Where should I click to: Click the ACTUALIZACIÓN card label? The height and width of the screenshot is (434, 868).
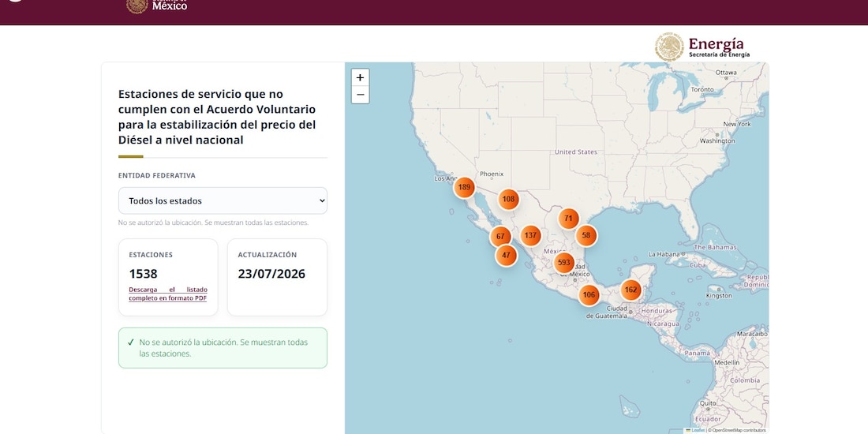coord(268,255)
